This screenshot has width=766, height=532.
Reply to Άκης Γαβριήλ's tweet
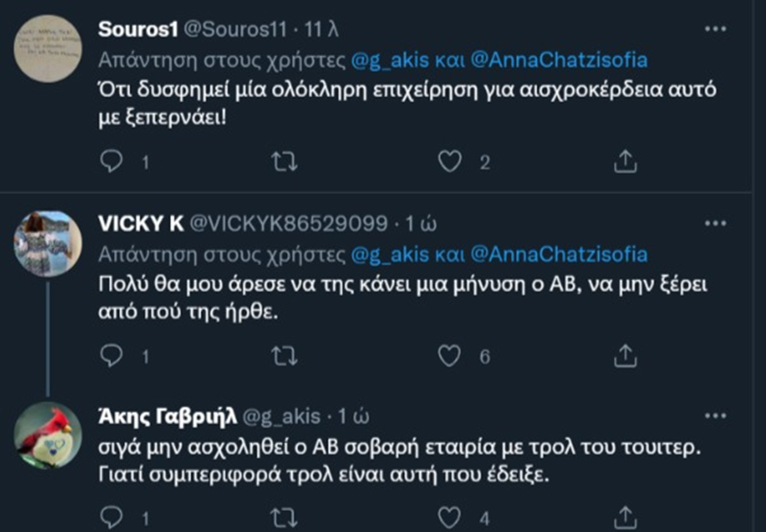tap(111, 519)
